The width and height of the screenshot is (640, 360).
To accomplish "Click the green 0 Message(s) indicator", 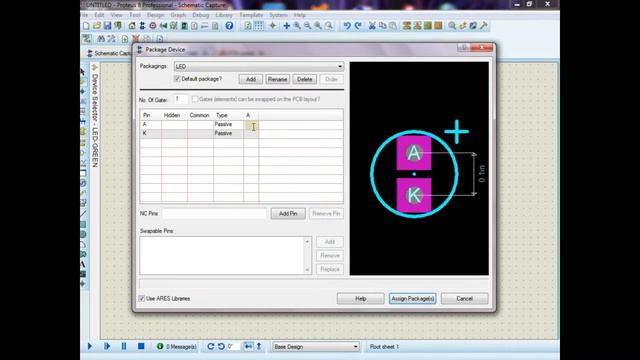I will tap(176, 347).
